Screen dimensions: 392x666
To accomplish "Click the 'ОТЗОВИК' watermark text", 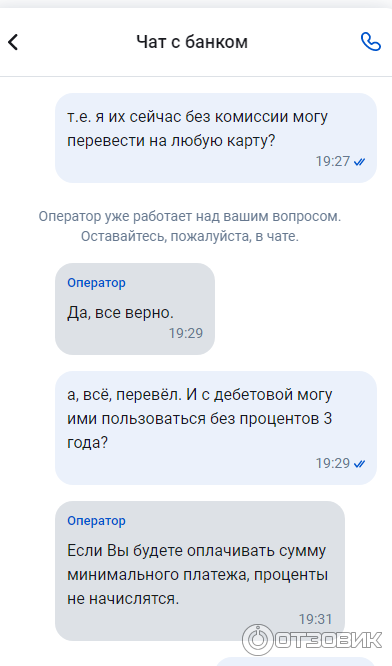I will pos(328,641).
